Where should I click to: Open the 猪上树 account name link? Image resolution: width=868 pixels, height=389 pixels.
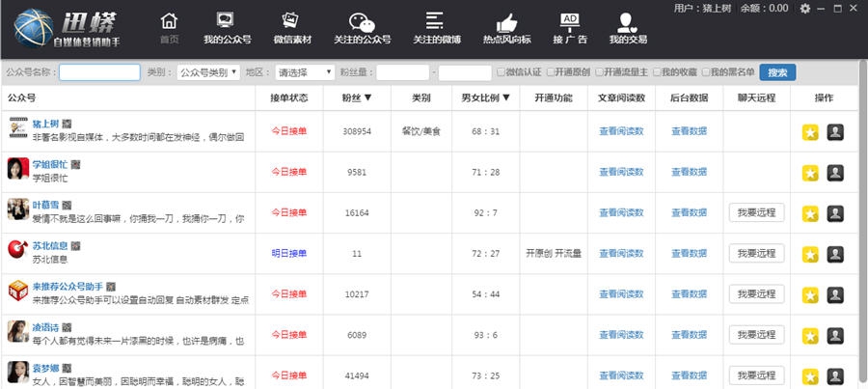[45, 124]
